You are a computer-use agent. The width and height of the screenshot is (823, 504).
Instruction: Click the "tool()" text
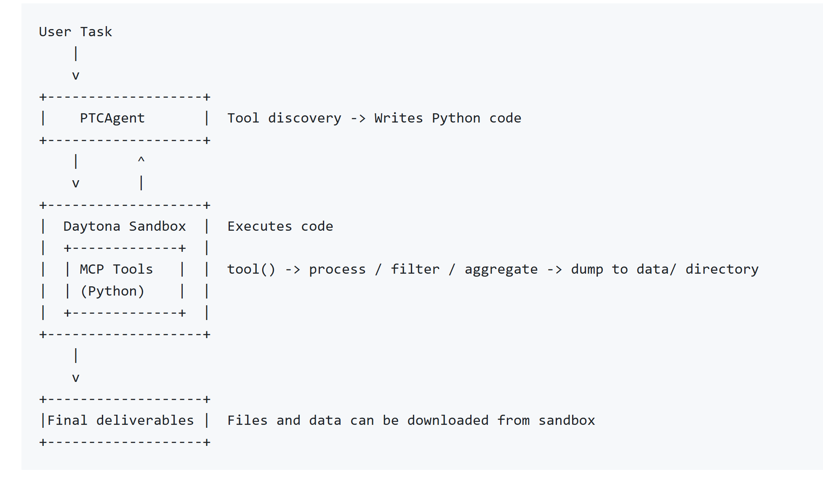(x=251, y=269)
